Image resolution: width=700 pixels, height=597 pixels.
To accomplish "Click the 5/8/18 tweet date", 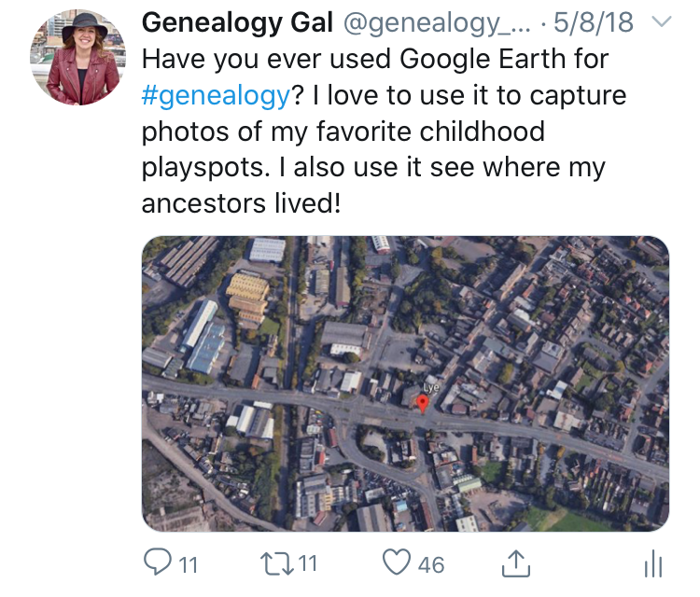I will click(x=594, y=22).
